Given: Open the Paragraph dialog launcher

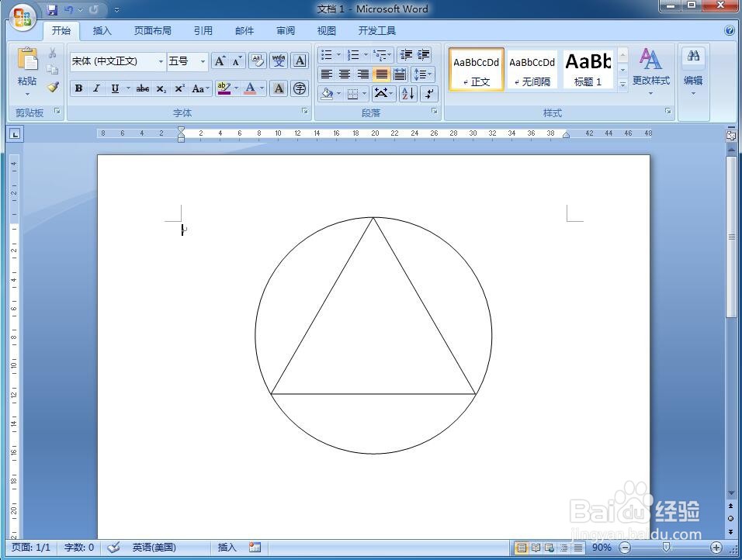Looking at the screenshot, I should click(x=434, y=111).
